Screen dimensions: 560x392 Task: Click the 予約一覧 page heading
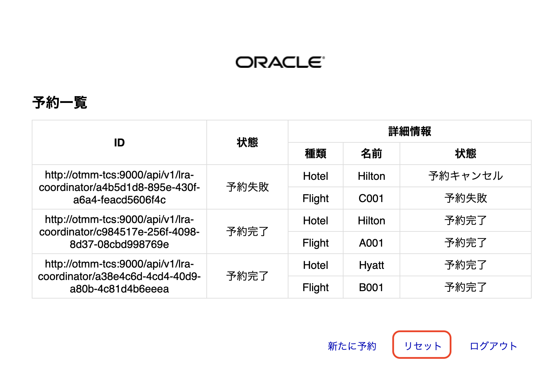[60, 102]
